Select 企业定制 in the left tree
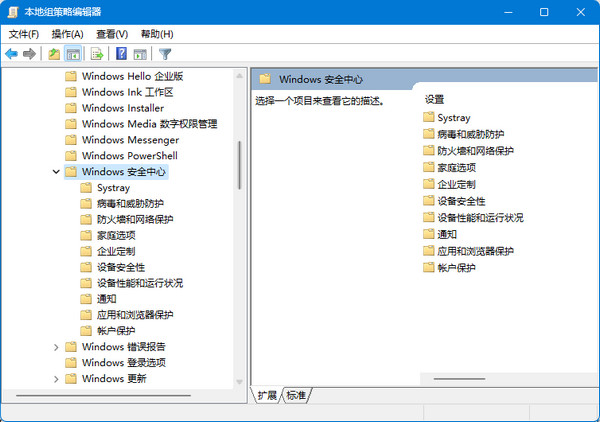Image resolution: width=600 pixels, height=422 pixels. pyautogui.click(x=108, y=251)
